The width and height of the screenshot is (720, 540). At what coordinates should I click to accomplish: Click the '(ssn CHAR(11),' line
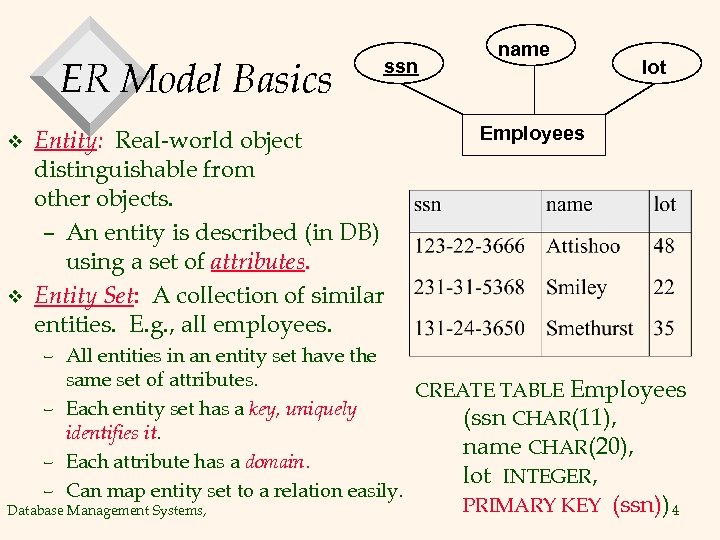click(x=540, y=418)
